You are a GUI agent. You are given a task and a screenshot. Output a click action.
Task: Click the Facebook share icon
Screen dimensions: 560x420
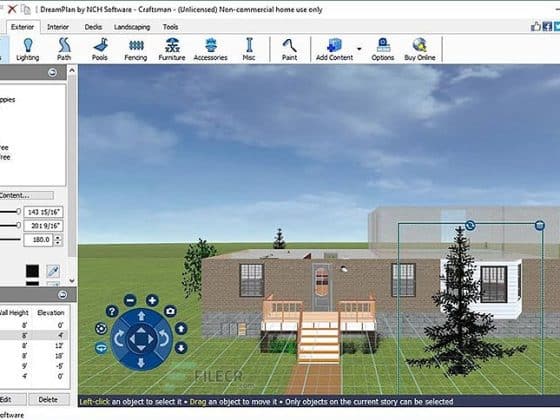tap(547, 26)
